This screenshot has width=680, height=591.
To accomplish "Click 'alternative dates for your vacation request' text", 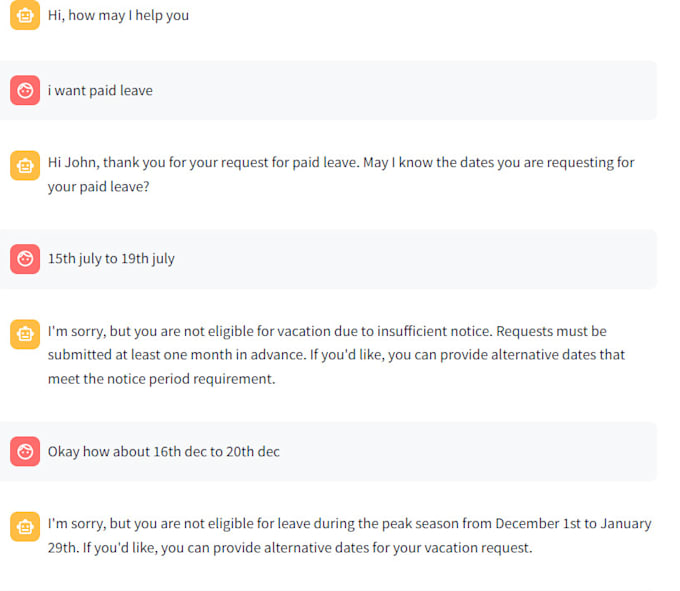I will tap(400, 548).
